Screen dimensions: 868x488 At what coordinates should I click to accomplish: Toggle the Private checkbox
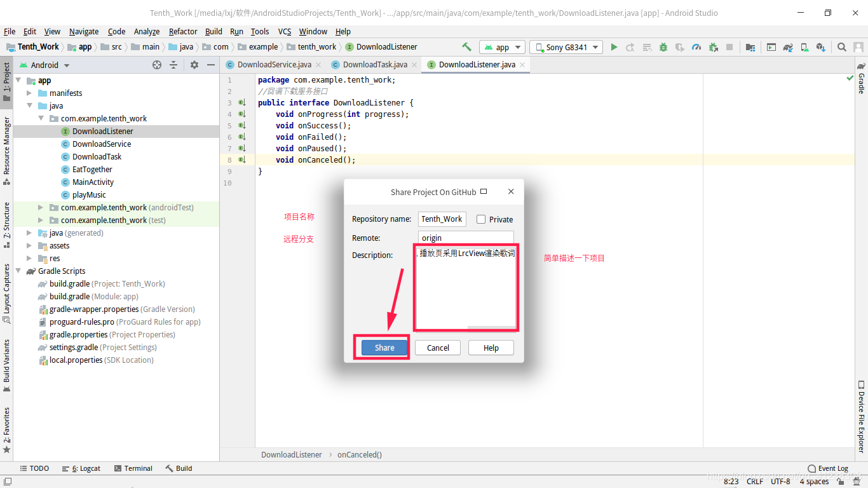481,219
